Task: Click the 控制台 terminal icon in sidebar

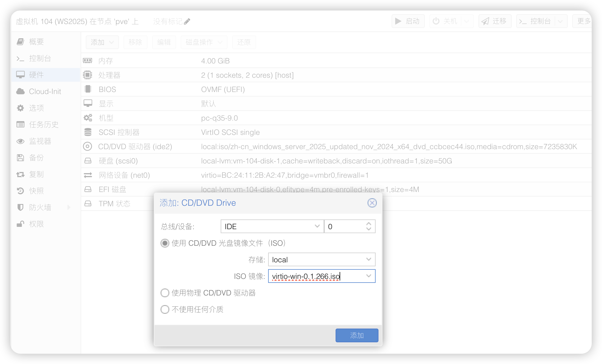Action: [20, 59]
